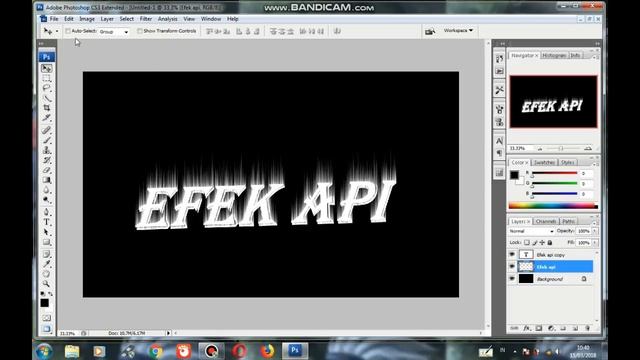
Task: Link layers using the chain icon
Action: click(515, 328)
